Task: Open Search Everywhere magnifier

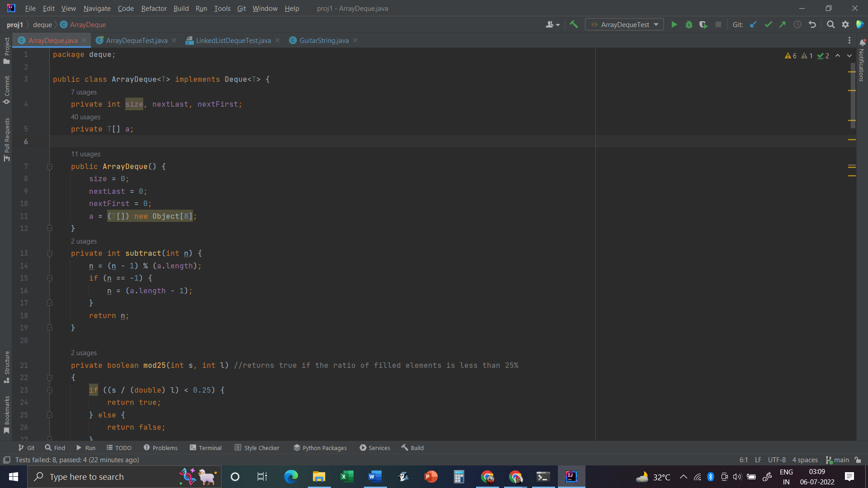Action: click(x=830, y=25)
